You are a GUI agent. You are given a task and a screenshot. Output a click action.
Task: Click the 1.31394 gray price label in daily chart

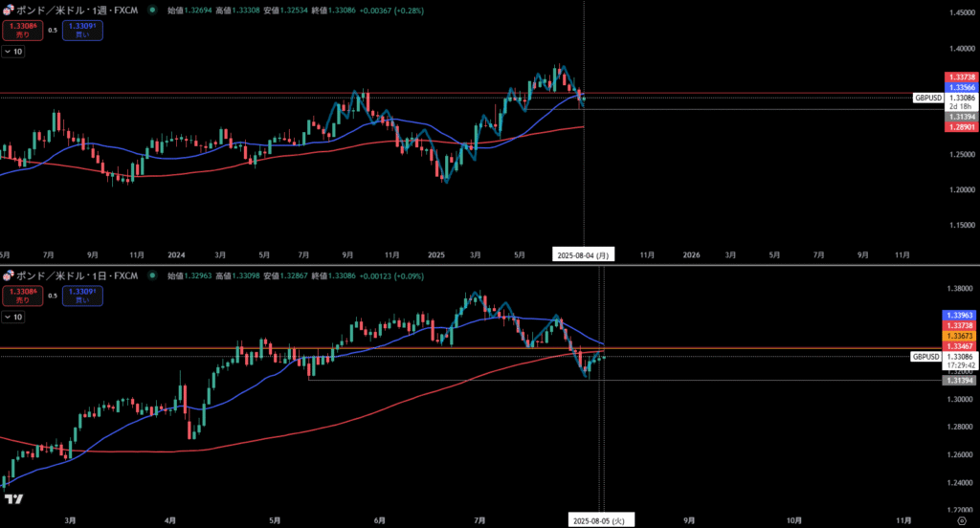coord(959,380)
